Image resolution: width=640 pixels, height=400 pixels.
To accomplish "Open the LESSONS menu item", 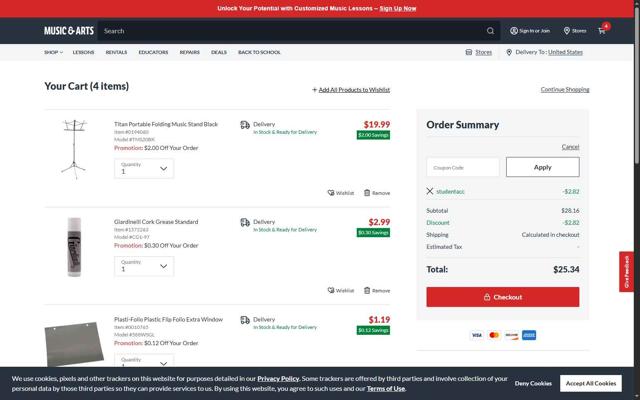I will coord(83,52).
